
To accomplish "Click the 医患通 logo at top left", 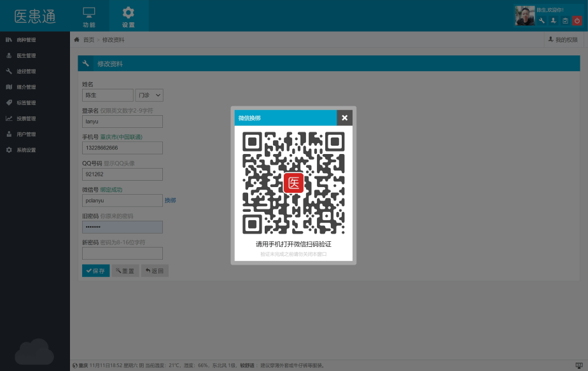I will pos(35,17).
